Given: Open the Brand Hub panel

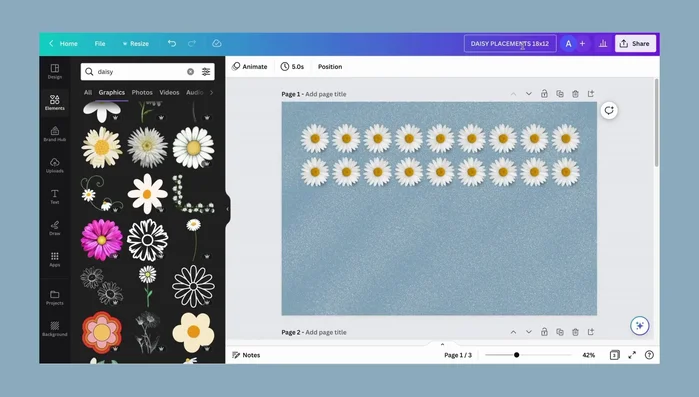Looking at the screenshot, I should click(x=54, y=134).
